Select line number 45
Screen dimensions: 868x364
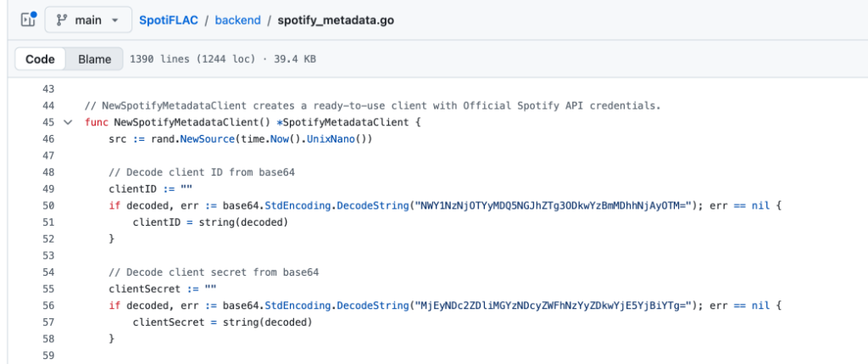[x=47, y=122]
